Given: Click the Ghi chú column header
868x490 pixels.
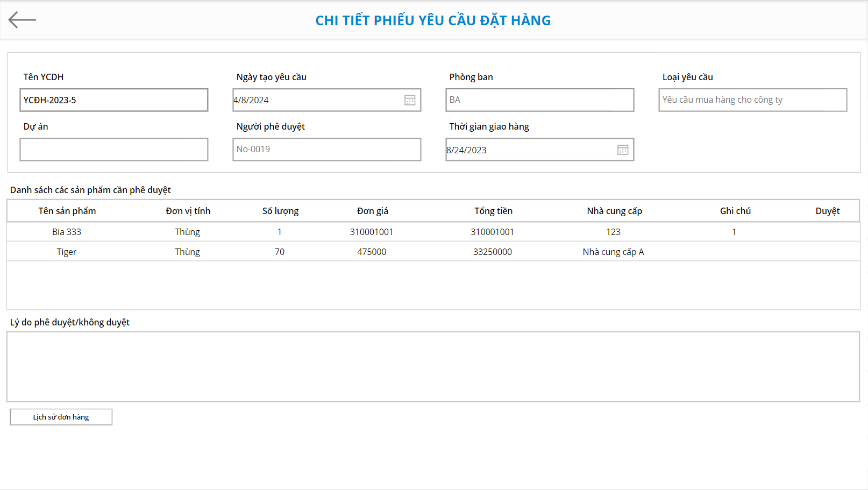Looking at the screenshot, I should point(735,211).
